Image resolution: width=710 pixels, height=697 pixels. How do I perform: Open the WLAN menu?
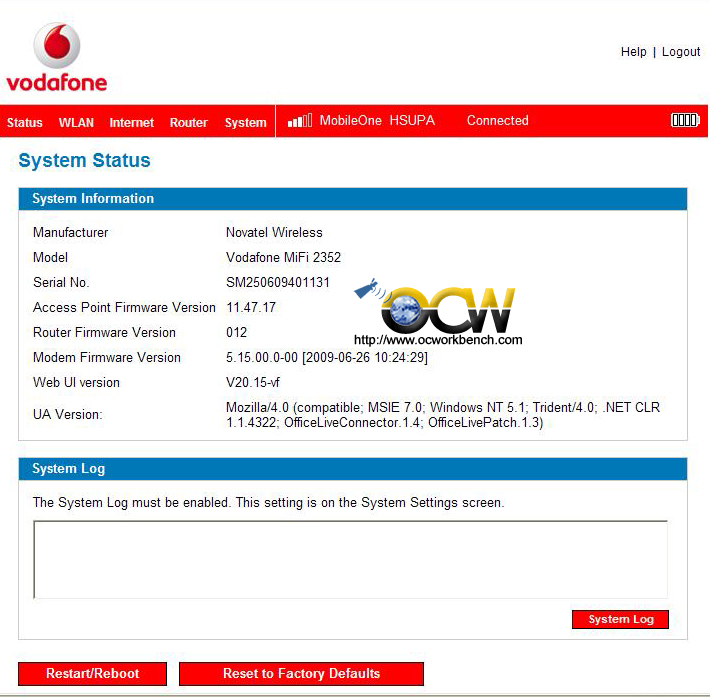coord(76,122)
